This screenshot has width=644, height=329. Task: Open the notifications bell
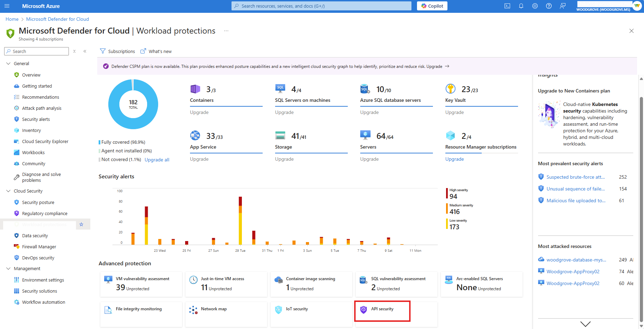click(x=521, y=6)
